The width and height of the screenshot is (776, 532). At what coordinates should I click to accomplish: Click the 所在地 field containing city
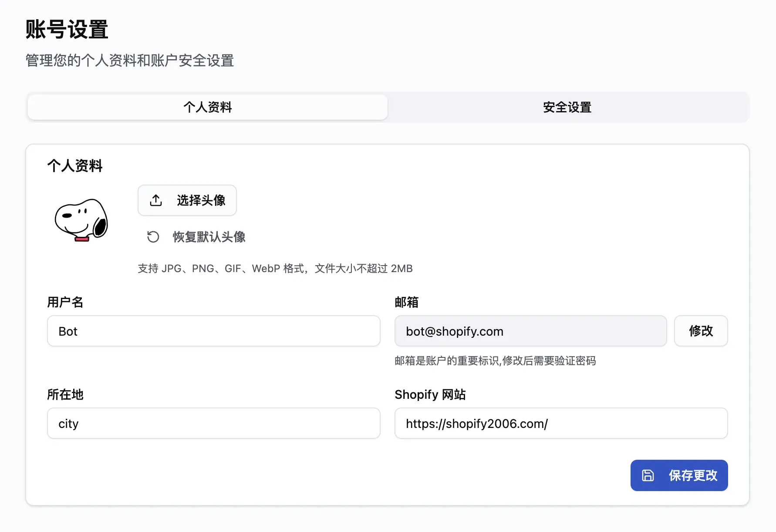click(213, 423)
